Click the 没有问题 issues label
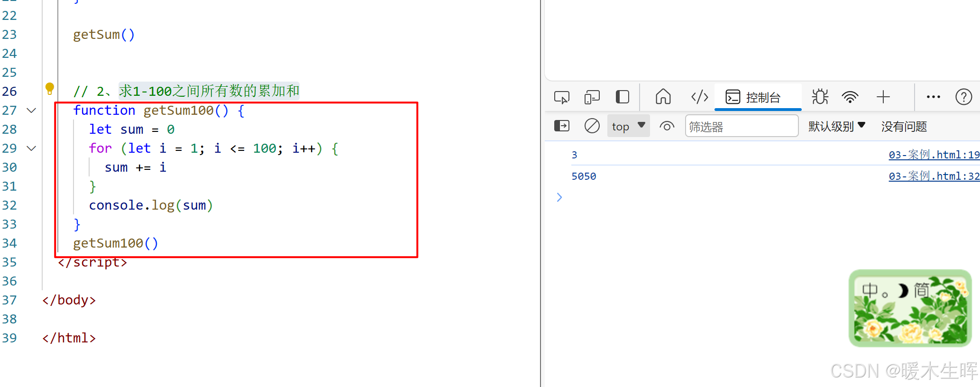The width and height of the screenshot is (980, 387). pos(904,127)
